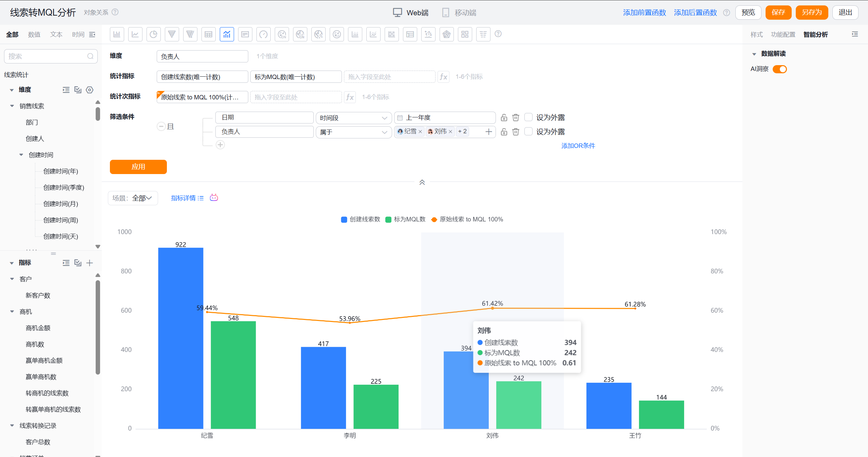This screenshot has height=457, width=868.
Task: Toggle 标为MQL数 green legend swatch
Action: click(388, 220)
